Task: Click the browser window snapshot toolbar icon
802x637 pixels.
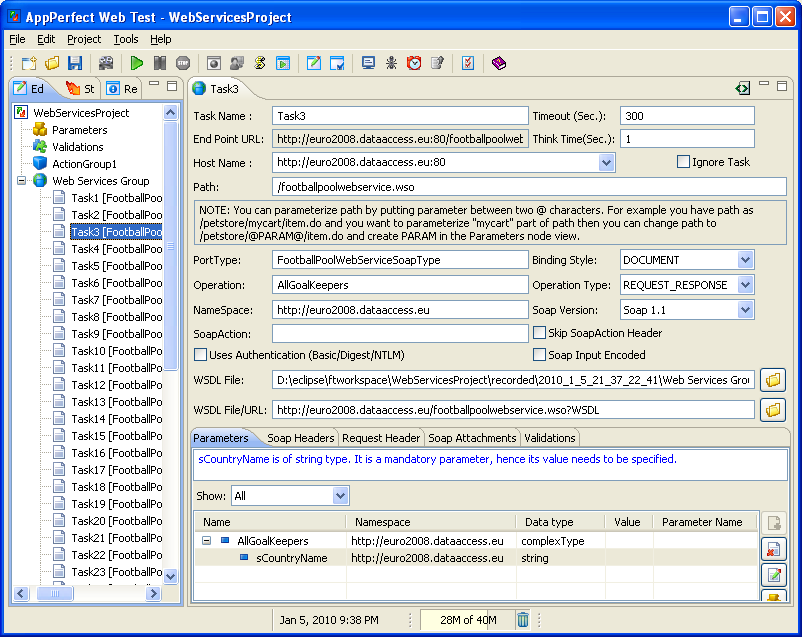Action: tap(214, 63)
